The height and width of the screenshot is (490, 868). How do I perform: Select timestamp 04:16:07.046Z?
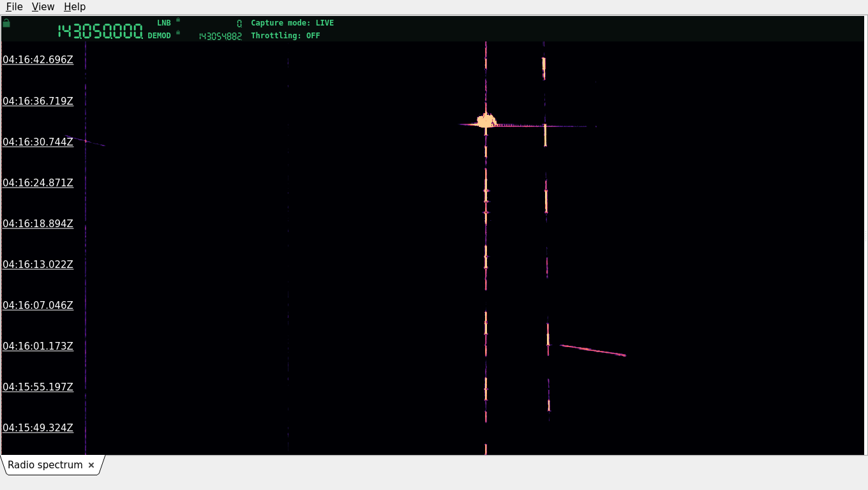coord(38,305)
